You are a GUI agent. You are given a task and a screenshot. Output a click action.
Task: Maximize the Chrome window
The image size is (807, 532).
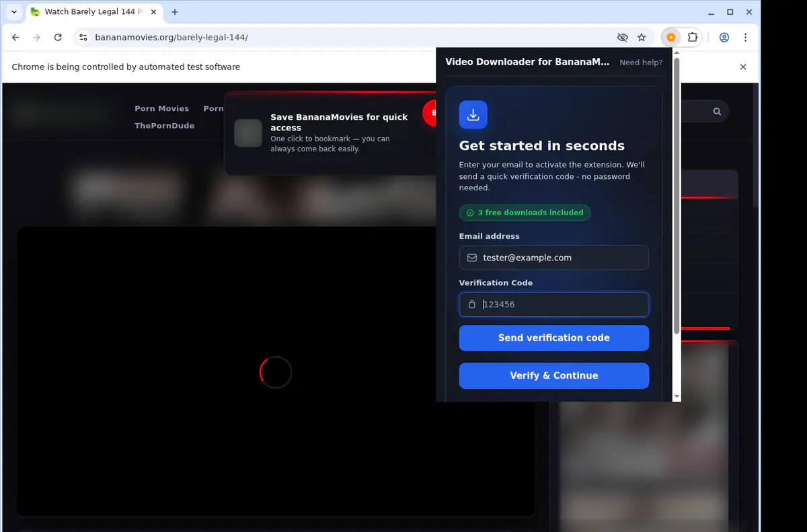tap(730, 12)
